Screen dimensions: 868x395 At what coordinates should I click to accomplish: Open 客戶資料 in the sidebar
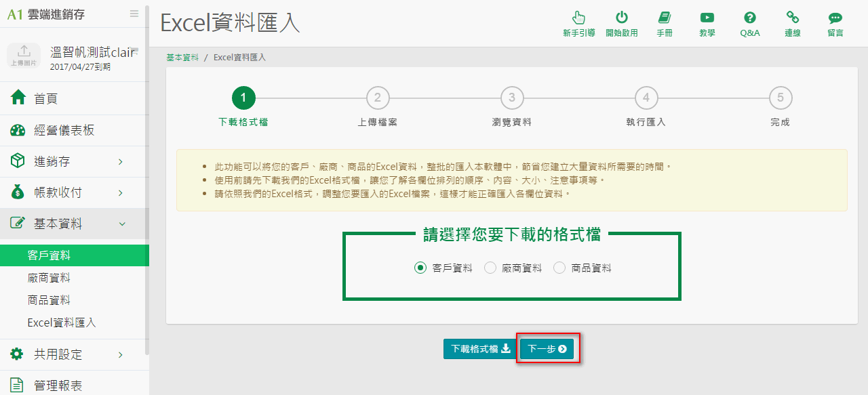73,255
